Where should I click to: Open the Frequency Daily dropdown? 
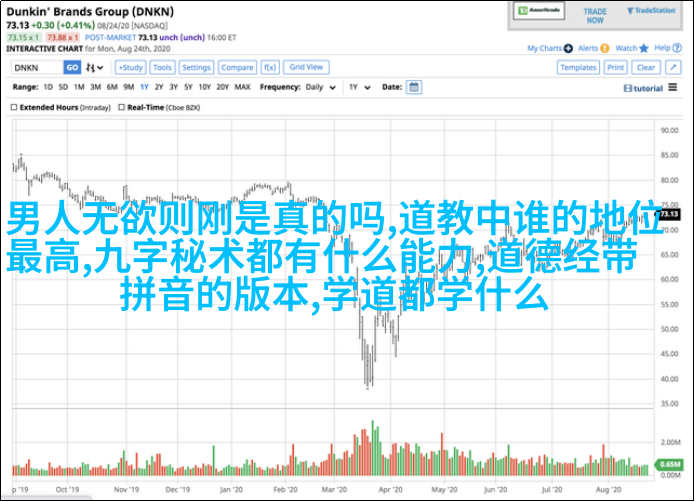pyautogui.click(x=320, y=87)
